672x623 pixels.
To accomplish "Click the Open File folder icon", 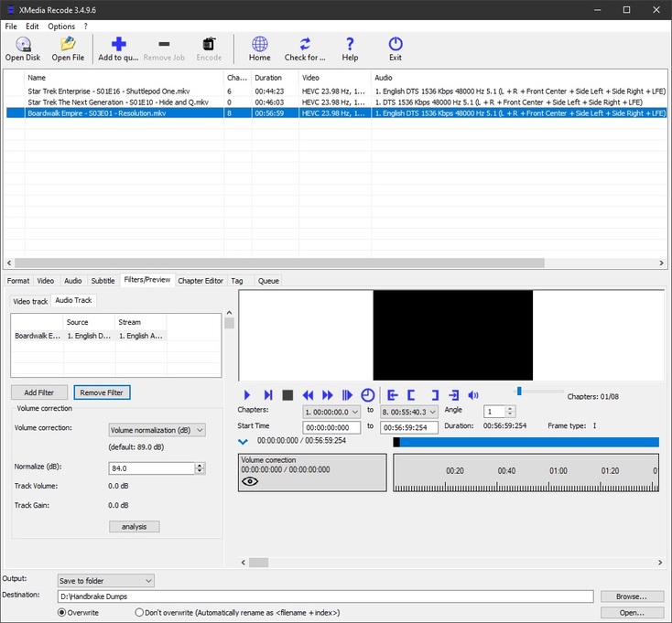I will (68, 44).
